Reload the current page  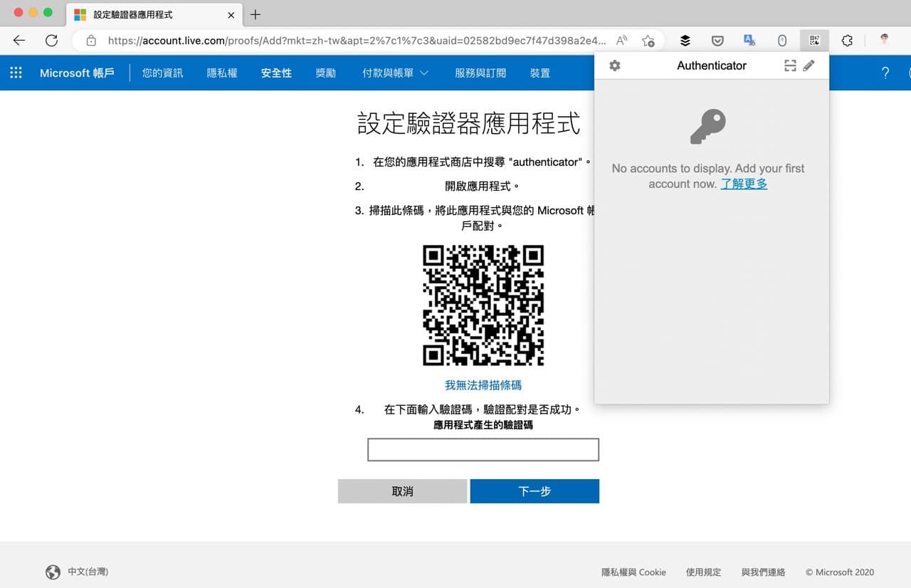(x=51, y=41)
